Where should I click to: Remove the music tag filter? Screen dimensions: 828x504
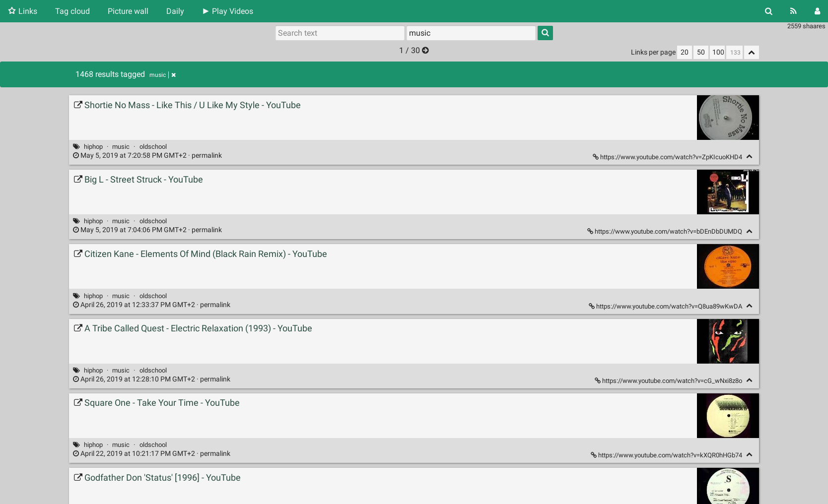(174, 75)
